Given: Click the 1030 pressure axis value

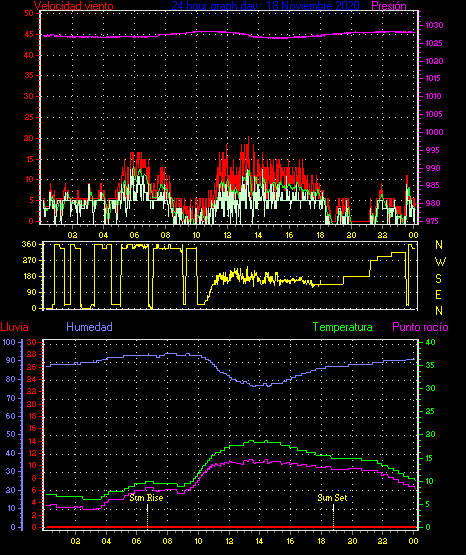Looking at the screenshot, I should [x=434, y=25].
